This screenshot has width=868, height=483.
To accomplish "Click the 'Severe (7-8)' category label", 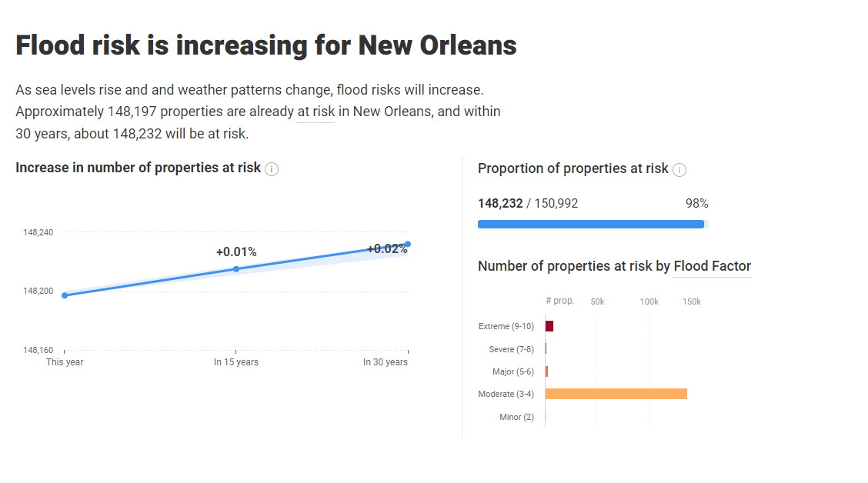I will coord(511,349).
